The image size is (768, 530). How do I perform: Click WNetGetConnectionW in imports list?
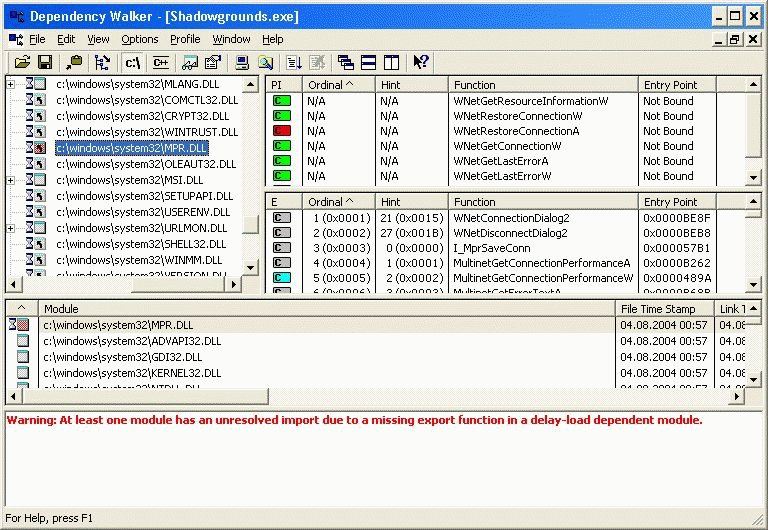(x=507, y=146)
